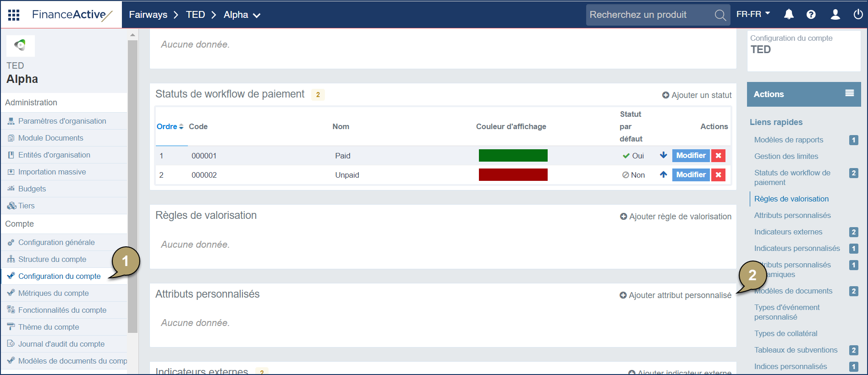Click Modifier for Unpaid status
868x375 pixels.
pyautogui.click(x=691, y=174)
